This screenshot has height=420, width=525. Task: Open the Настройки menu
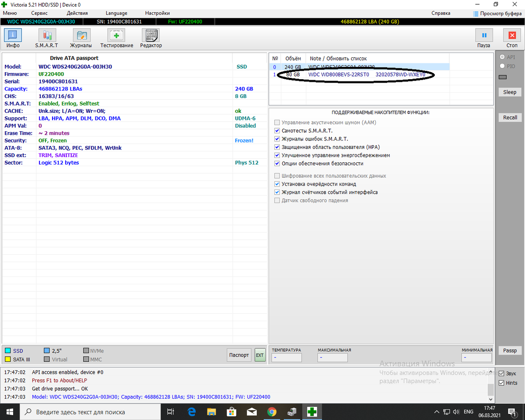click(157, 13)
